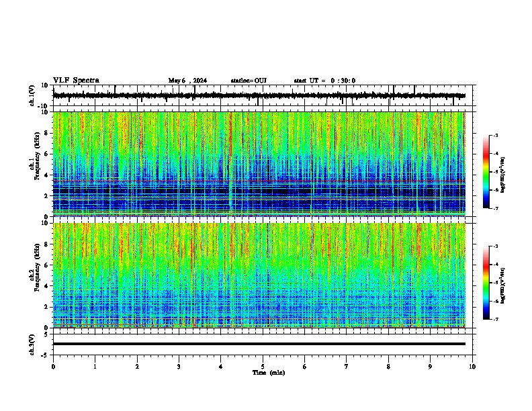Screen dimensions: 532x411
Task: Click time axis tick label "3"
Action: pyautogui.click(x=179, y=367)
